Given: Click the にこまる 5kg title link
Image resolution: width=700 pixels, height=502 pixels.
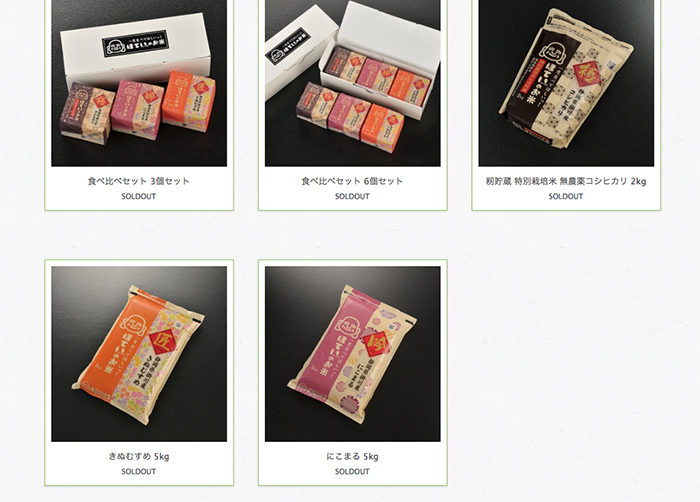Looking at the screenshot, I should 352,456.
